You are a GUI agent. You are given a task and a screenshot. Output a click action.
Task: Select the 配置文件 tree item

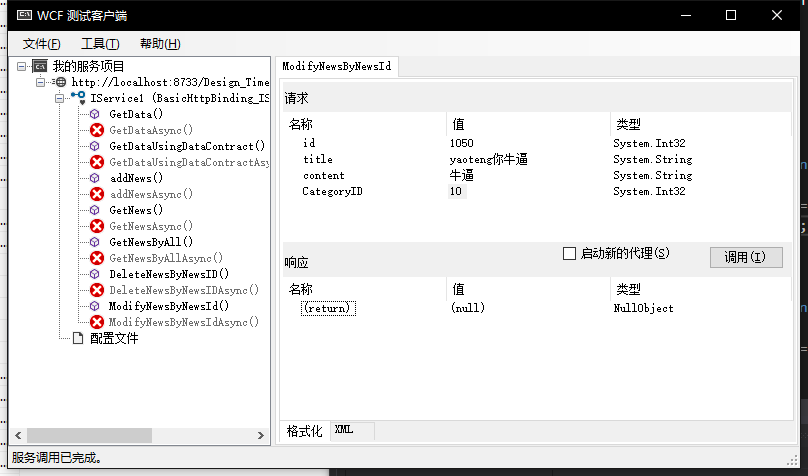(x=114, y=338)
